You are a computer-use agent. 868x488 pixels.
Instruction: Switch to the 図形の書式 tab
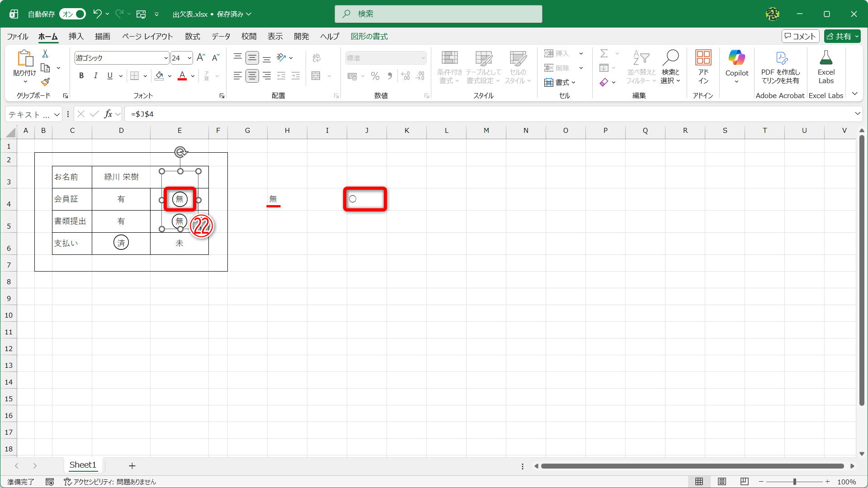[x=369, y=36]
